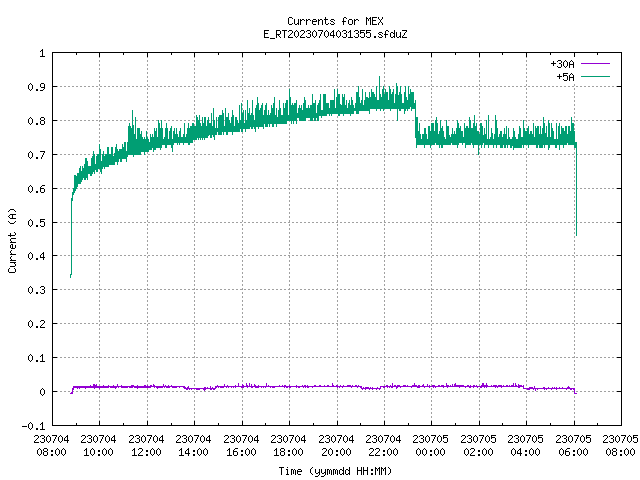This screenshot has height=480, width=640.
Task: Click the y-axis tick value 0.8
Action: [x=36, y=121]
